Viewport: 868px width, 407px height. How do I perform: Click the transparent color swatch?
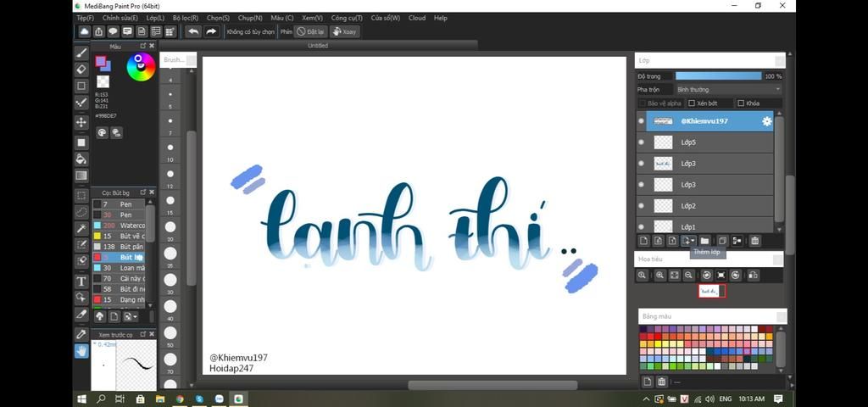[x=103, y=82]
